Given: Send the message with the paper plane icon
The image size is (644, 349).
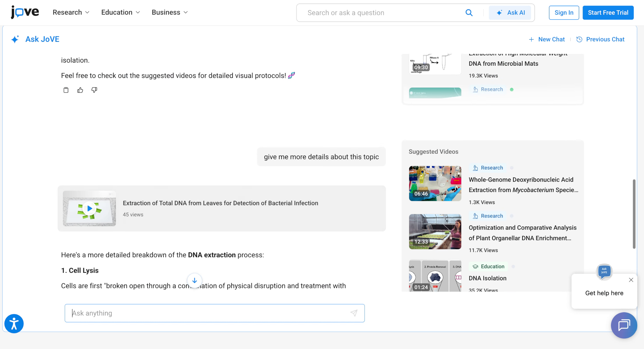Looking at the screenshot, I should point(354,313).
